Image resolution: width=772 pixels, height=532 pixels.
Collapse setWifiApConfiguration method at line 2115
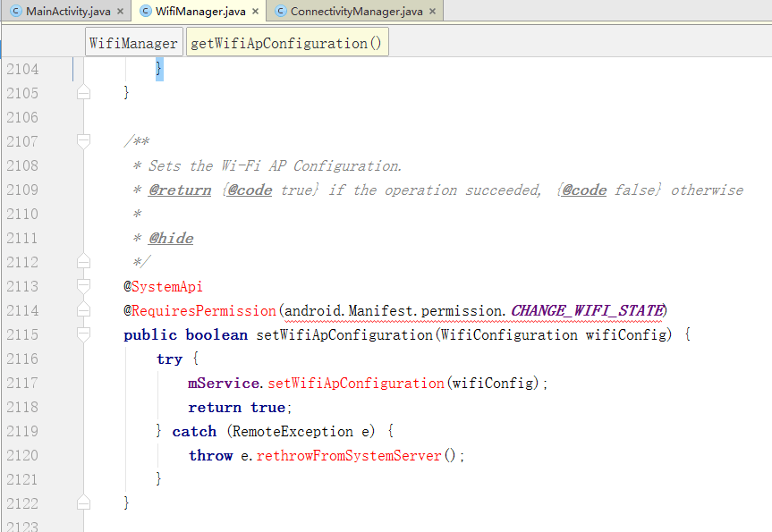(84, 334)
